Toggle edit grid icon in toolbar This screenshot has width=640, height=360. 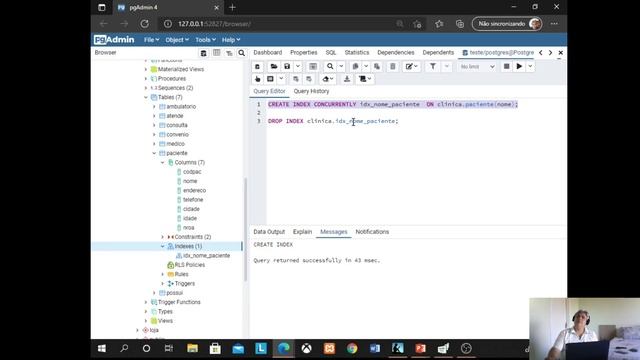(313, 67)
